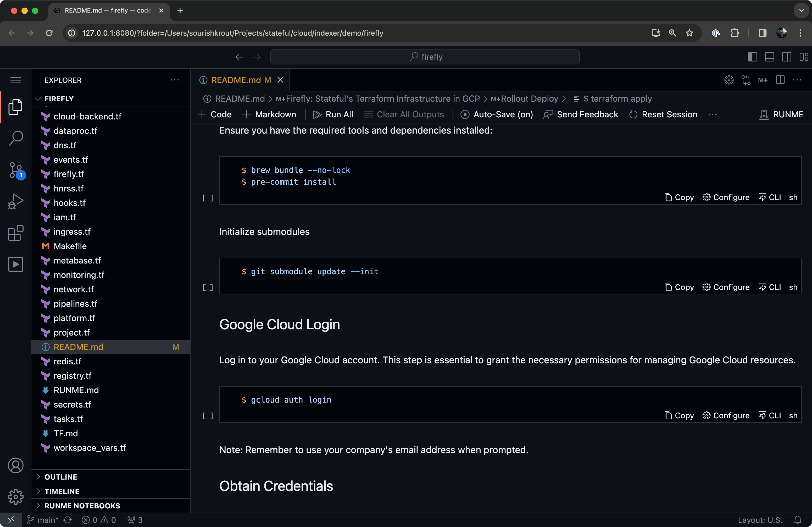The width and height of the screenshot is (812, 527).
Task: Toggle Auto-Save (on)
Action: point(496,114)
